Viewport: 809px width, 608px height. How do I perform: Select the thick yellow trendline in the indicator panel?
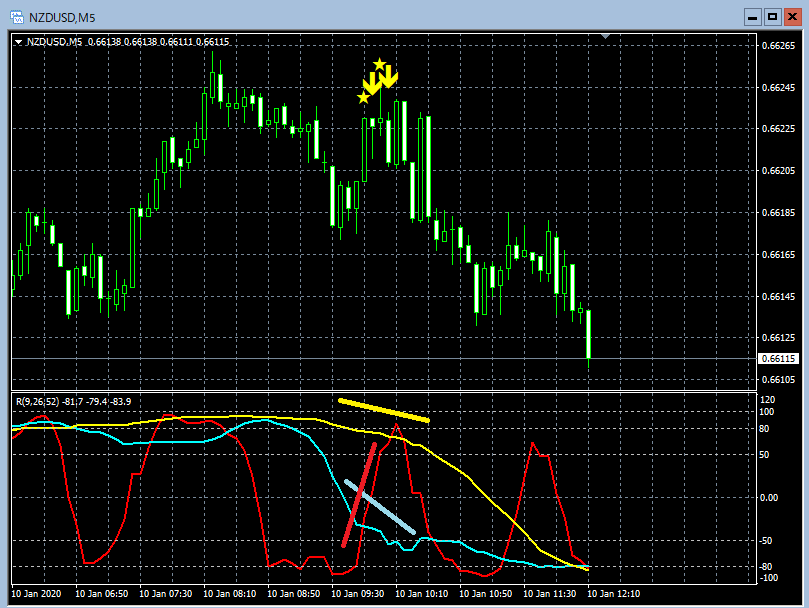[383, 410]
